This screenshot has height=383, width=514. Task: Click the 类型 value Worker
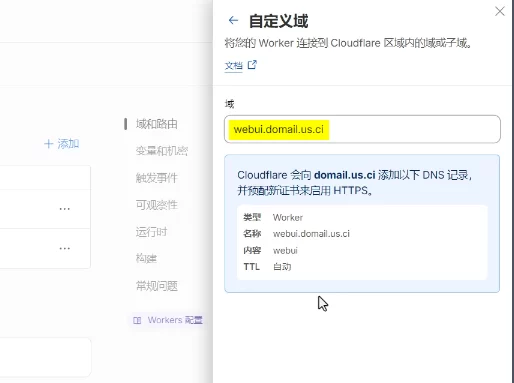(288, 218)
